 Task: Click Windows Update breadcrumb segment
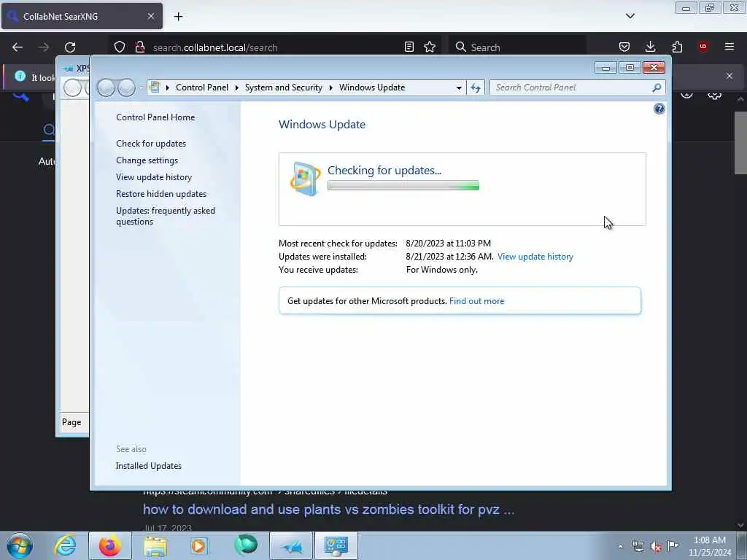click(x=372, y=87)
